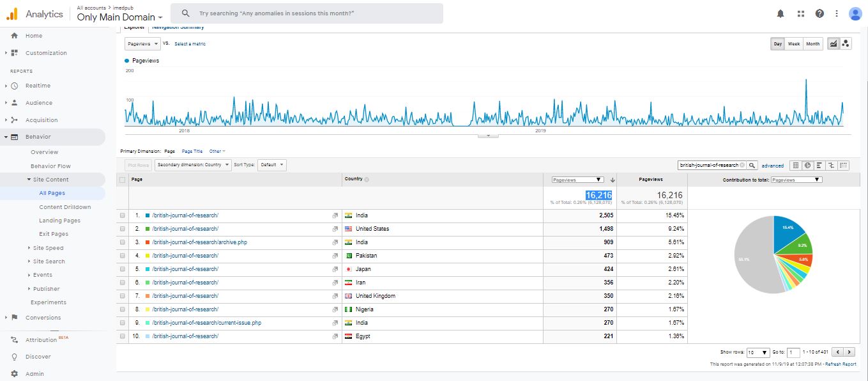Open the notifications bell
The width and height of the screenshot is (868, 381).
tap(780, 13)
